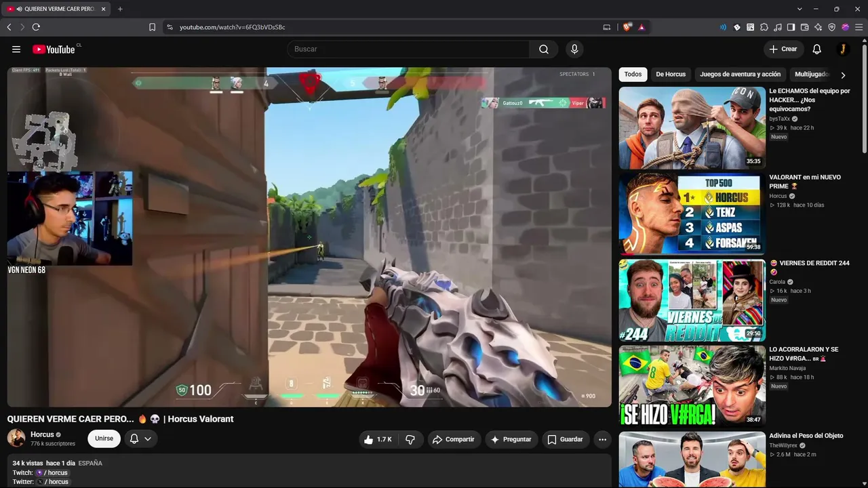Viewport: 868px width, 488px height.
Task: Open 'VALORANT en mi NUEVO PRIME' thumbnail
Action: pos(692,213)
